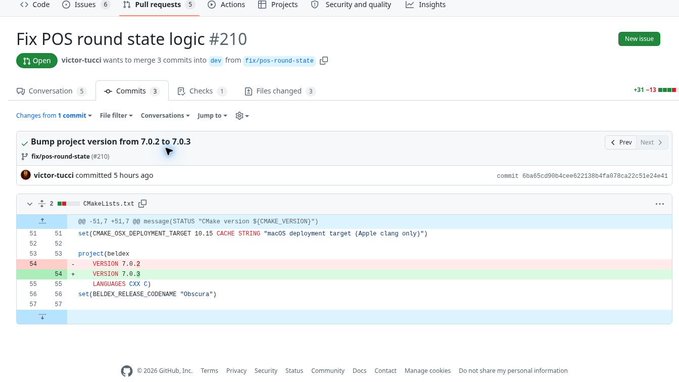Open victor-tucci profile link in PR header
Screen dimensions: 679x382
point(81,60)
